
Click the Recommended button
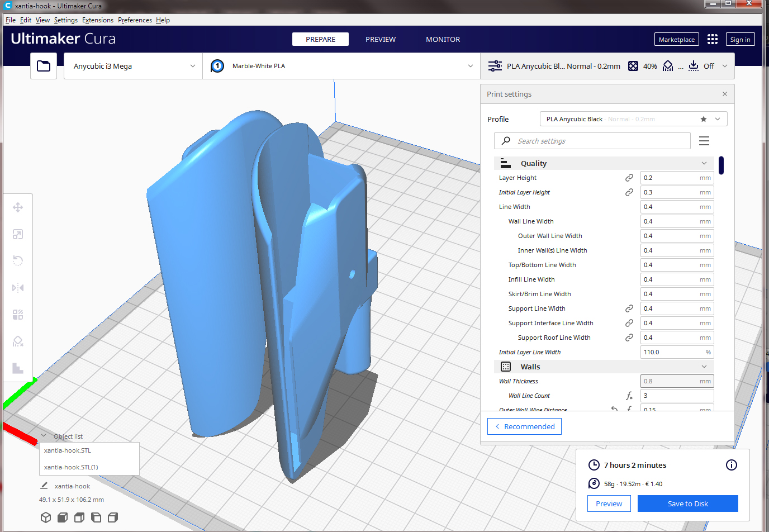[x=524, y=426]
